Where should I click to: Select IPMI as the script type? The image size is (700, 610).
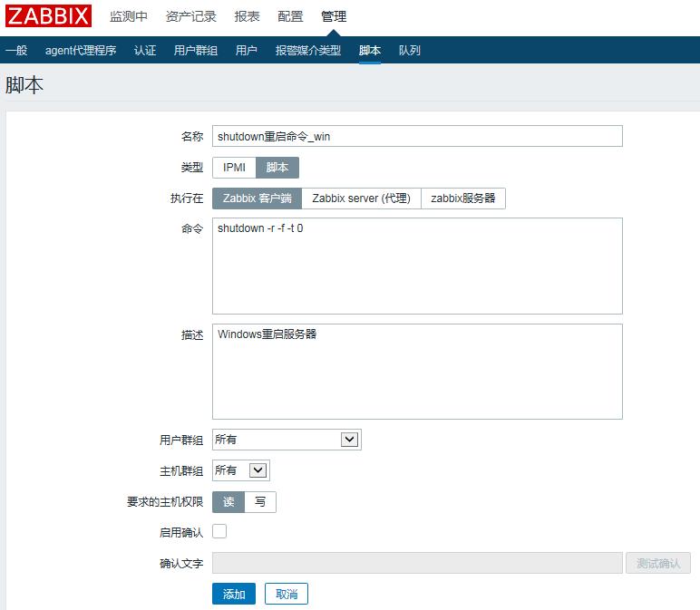pos(234,168)
